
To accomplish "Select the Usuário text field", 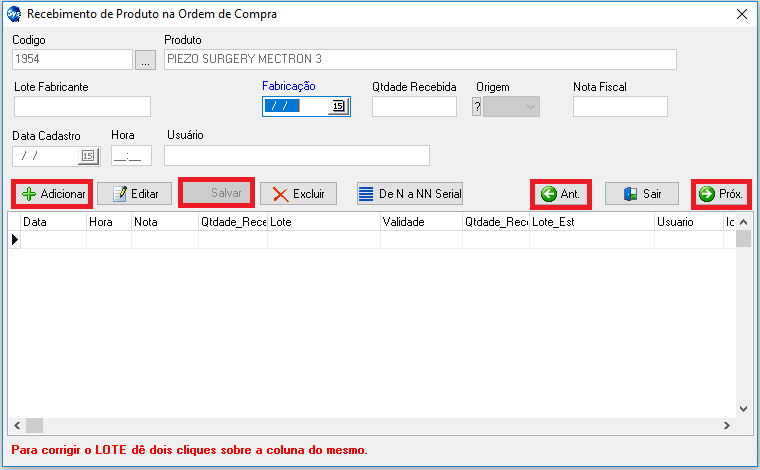I will [x=296, y=156].
